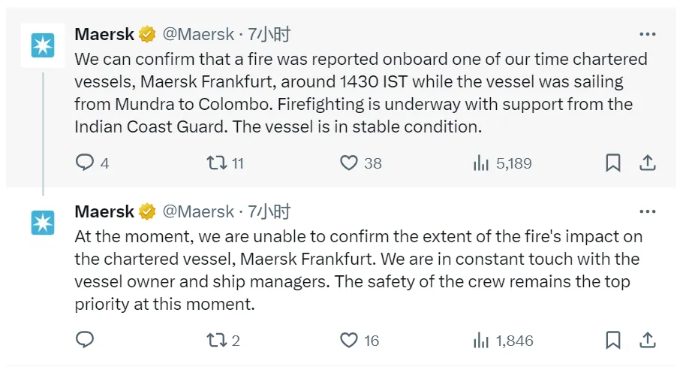Bookmark the first Maersk tweet
Viewport: 676px width, 379px height.
click(x=613, y=163)
